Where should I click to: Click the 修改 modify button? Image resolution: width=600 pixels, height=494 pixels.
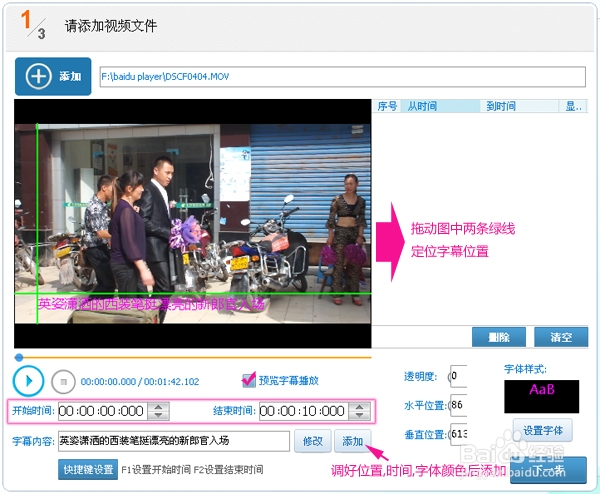(313, 441)
